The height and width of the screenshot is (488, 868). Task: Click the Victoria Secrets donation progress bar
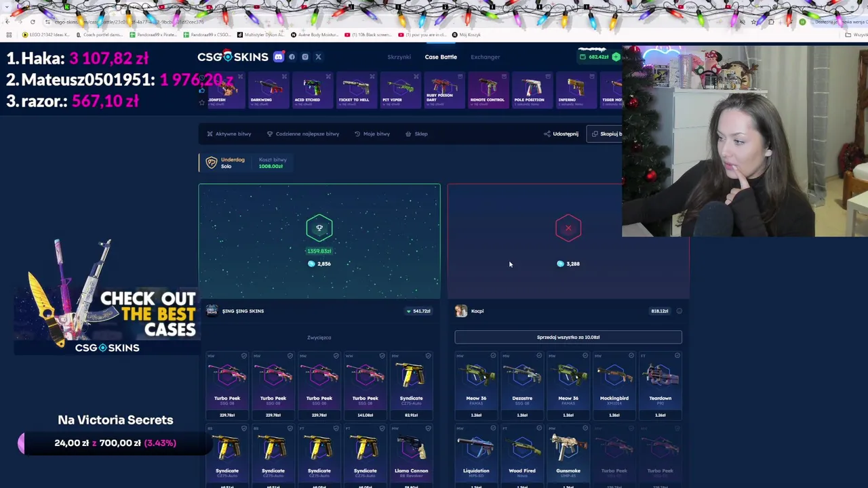[x=115, y=443]
